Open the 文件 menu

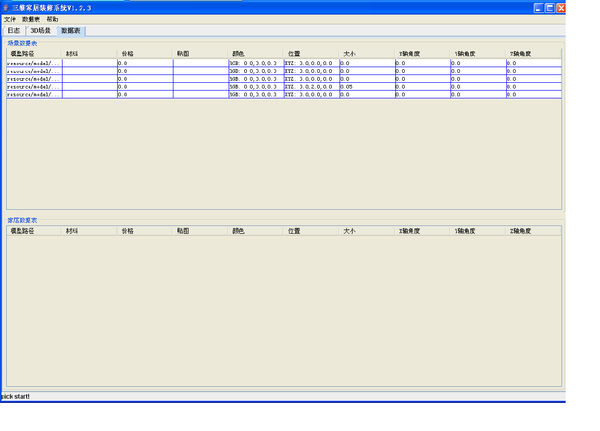(x=9, y=19)
